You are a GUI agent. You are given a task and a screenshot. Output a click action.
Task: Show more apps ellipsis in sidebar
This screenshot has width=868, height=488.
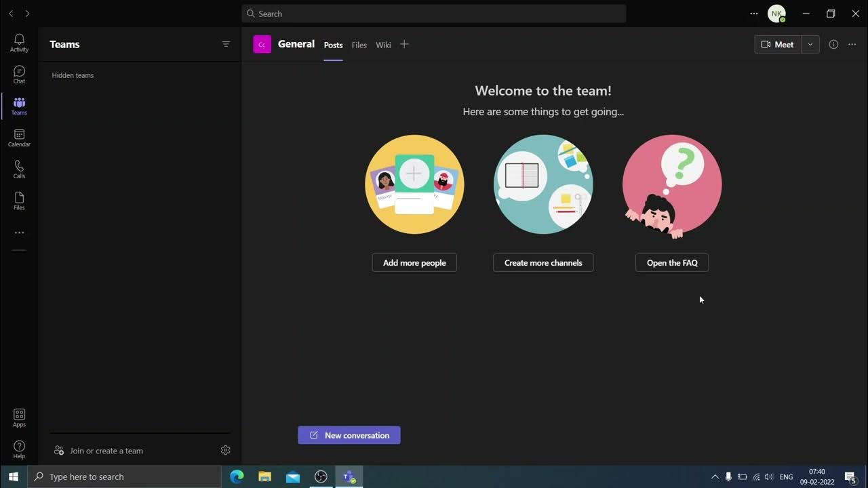pyautogui.click(x=19, y=232)
